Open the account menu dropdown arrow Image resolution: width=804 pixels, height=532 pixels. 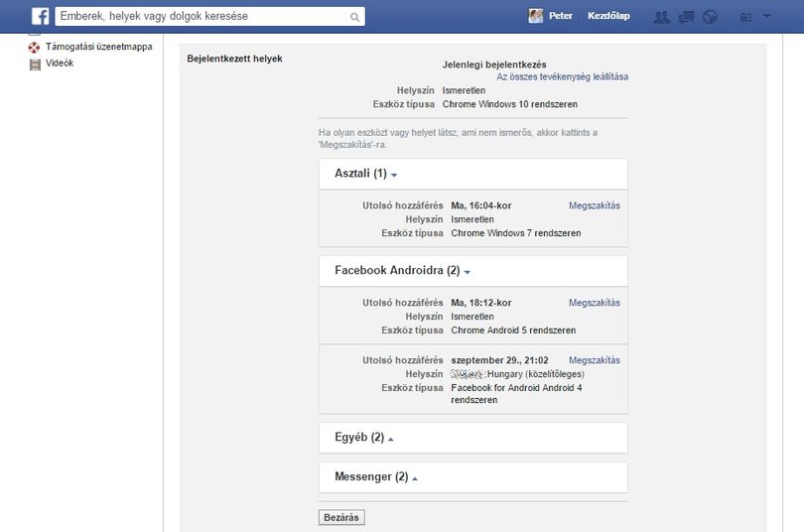767,17
